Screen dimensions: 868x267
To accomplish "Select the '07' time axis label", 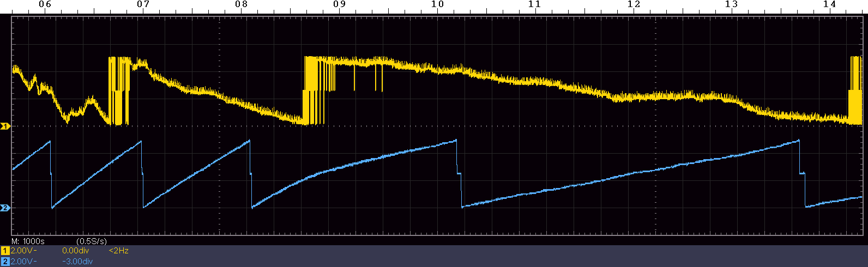I will tap(143, 4).
